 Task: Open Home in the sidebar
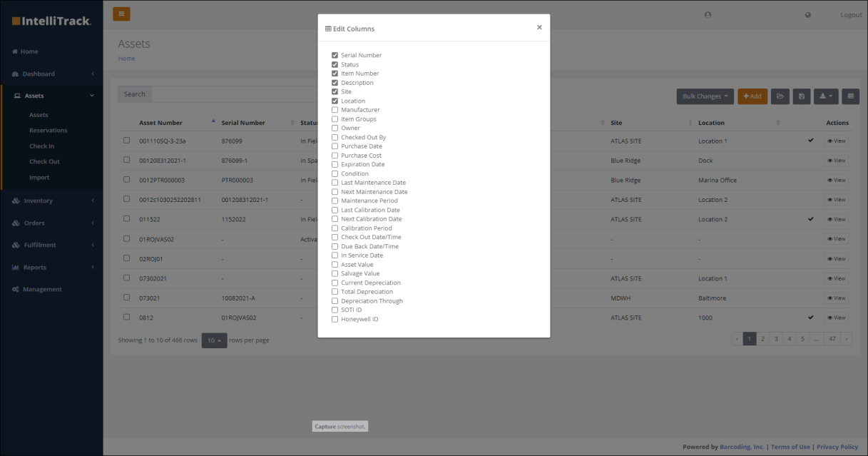pyautogui.click(x=26, y=51)
